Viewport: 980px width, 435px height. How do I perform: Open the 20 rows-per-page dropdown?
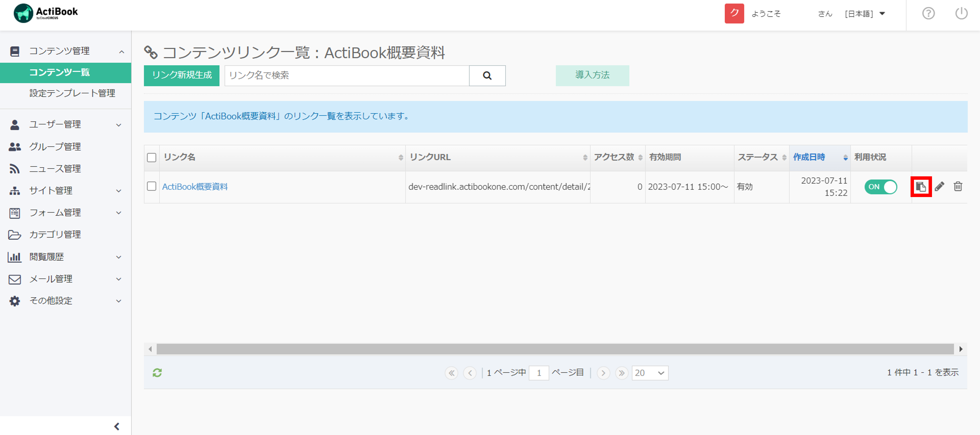[x=650, y=373]
